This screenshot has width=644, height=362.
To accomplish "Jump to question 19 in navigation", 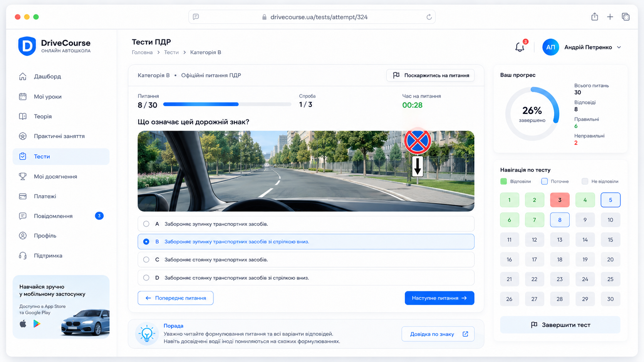I will tap(585, 259).
